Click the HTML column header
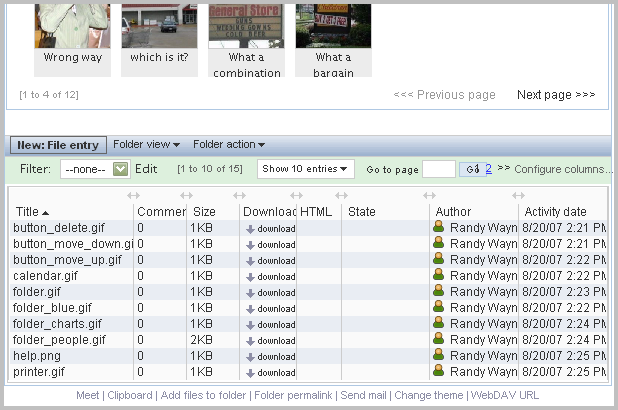Viewport: 618px width, 410px height. (x=316, y=212)
